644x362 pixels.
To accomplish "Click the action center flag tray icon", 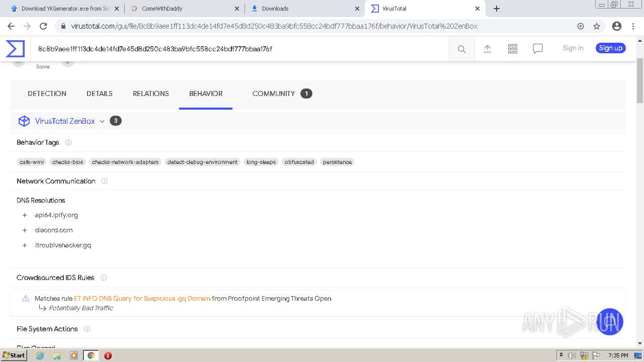I will click(596, 355).
